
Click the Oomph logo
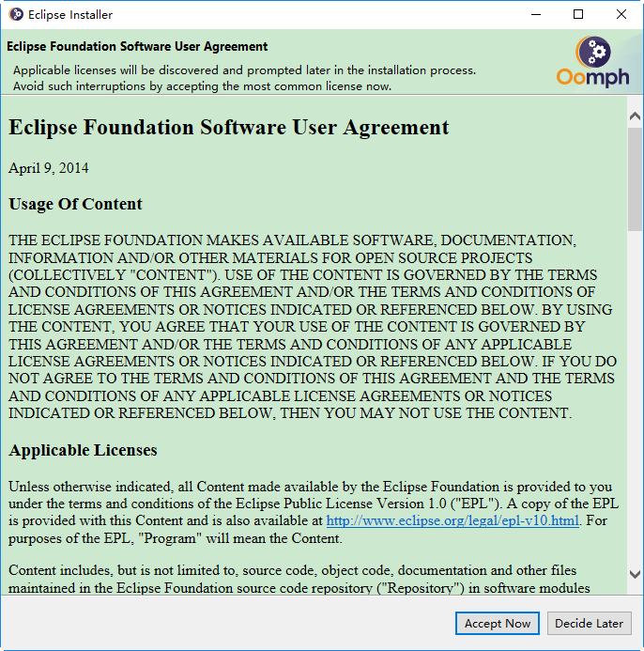tap(593, 61)
